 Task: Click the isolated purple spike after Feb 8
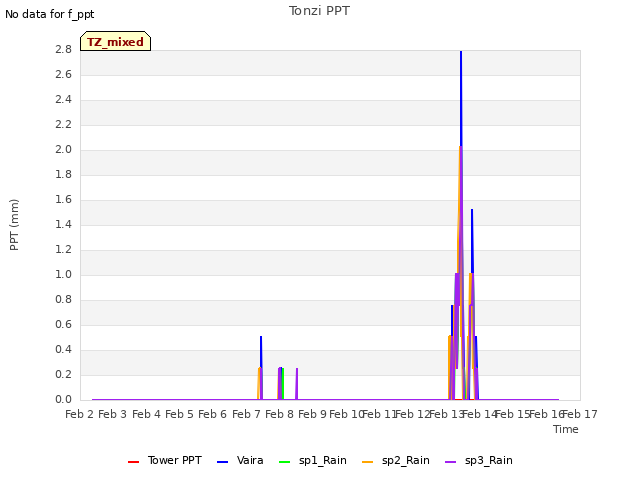point(297,384)
